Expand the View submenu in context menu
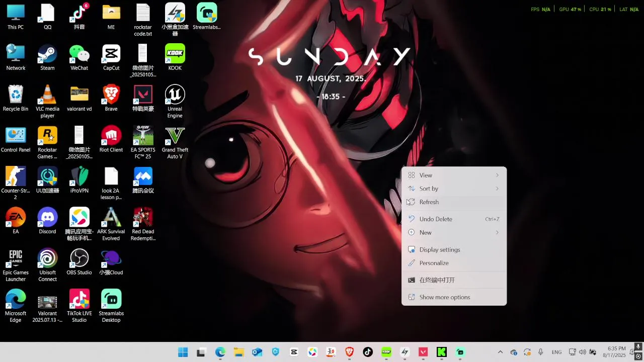The image size is (644, 362). (454, 175)
